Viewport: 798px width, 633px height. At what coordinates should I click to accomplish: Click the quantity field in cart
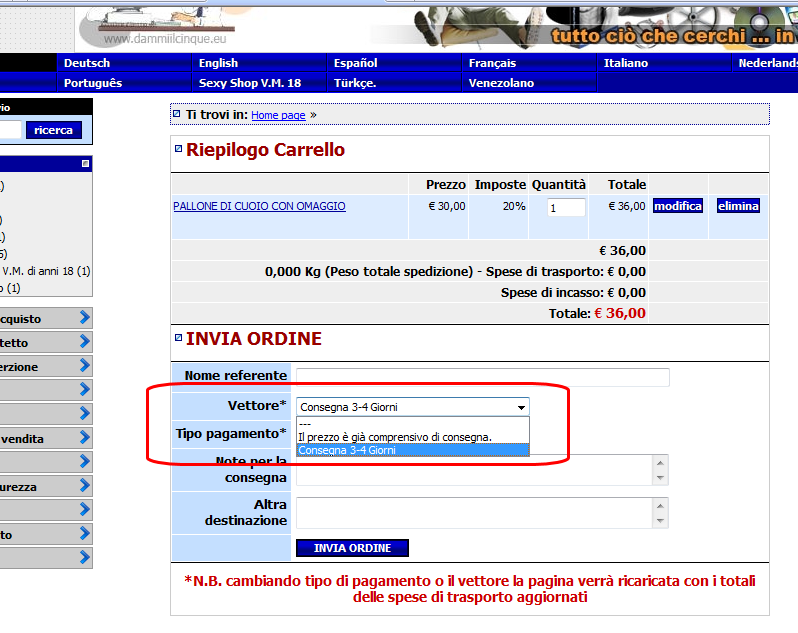566,208
